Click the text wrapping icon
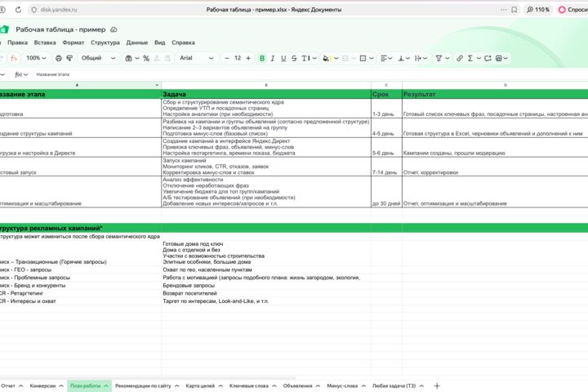The image size is (588, 392). [x=418, y=58]
